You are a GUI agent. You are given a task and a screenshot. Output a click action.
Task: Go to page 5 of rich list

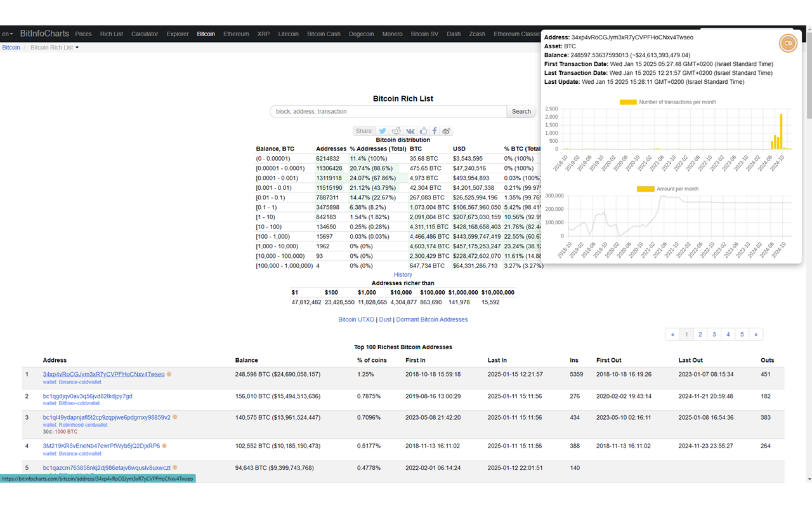742,335
